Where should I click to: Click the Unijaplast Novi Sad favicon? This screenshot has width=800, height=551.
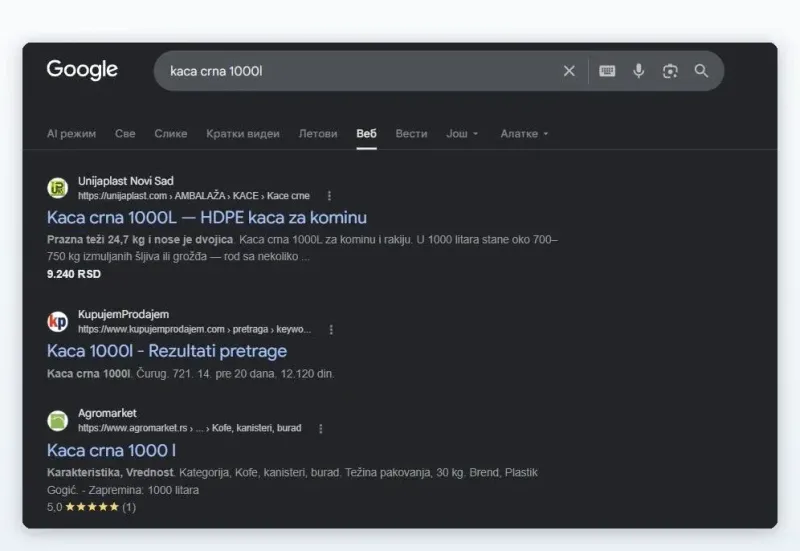(x=58, y=188)
